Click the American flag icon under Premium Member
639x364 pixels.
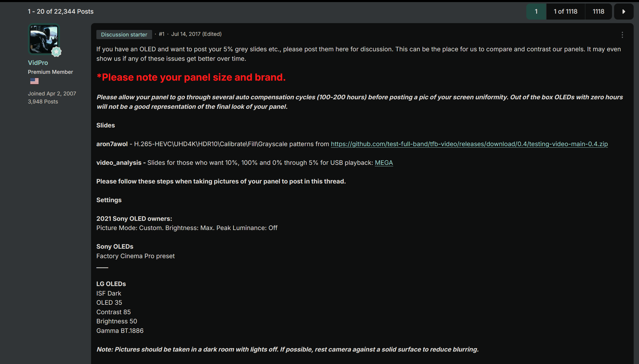pyautogui.click(x=34, y=81)
